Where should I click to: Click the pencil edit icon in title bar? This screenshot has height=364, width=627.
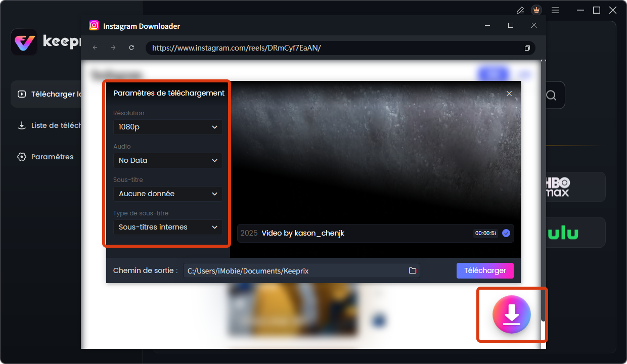(520, 10)
